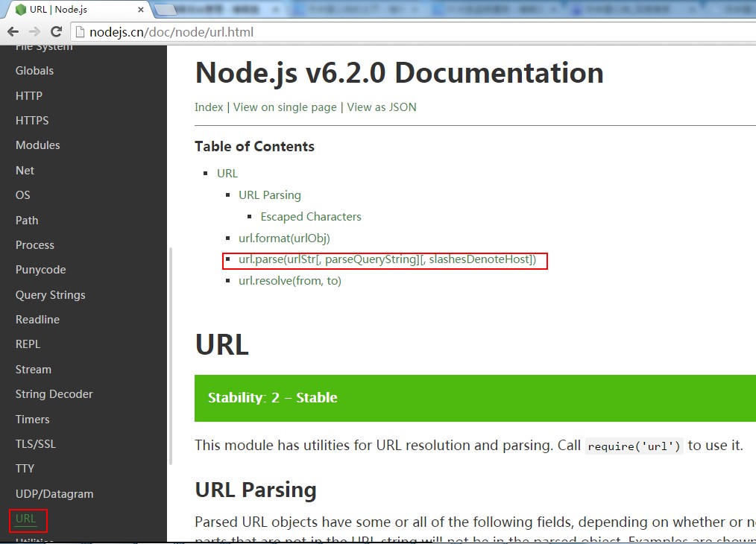Click the require('url') inline code snippet
756x544 pixels.
point(634,446)
